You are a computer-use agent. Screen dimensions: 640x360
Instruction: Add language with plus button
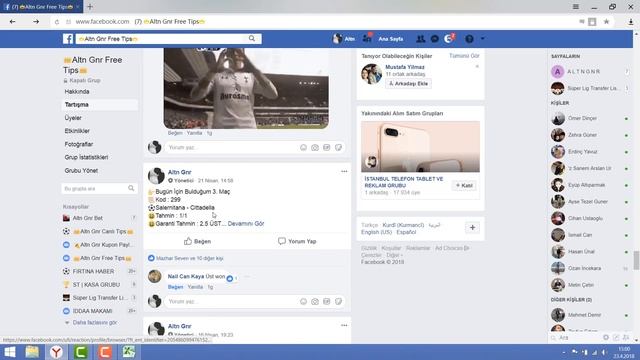click(x=472, y=227)
